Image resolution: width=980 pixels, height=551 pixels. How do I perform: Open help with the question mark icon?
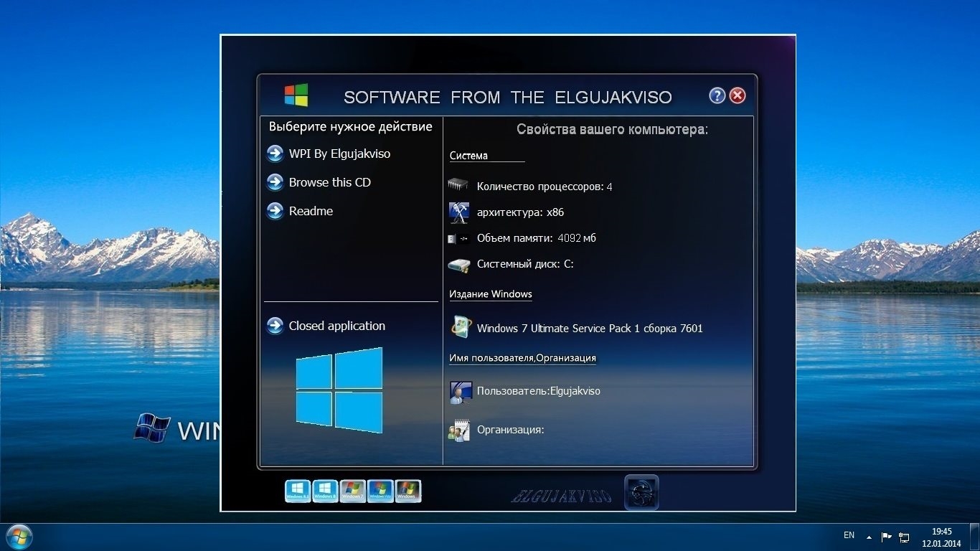tap(717, 95)
